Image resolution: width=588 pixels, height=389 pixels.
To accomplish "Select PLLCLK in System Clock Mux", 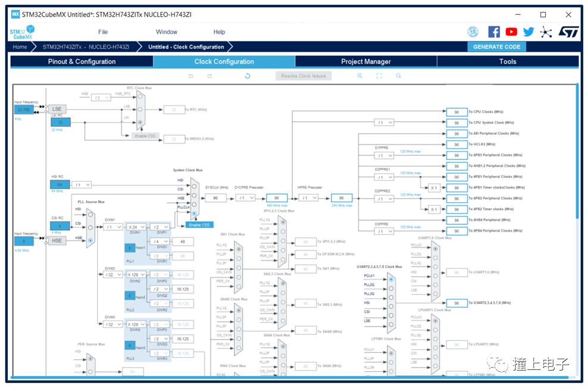I will (x=194, y=214).
